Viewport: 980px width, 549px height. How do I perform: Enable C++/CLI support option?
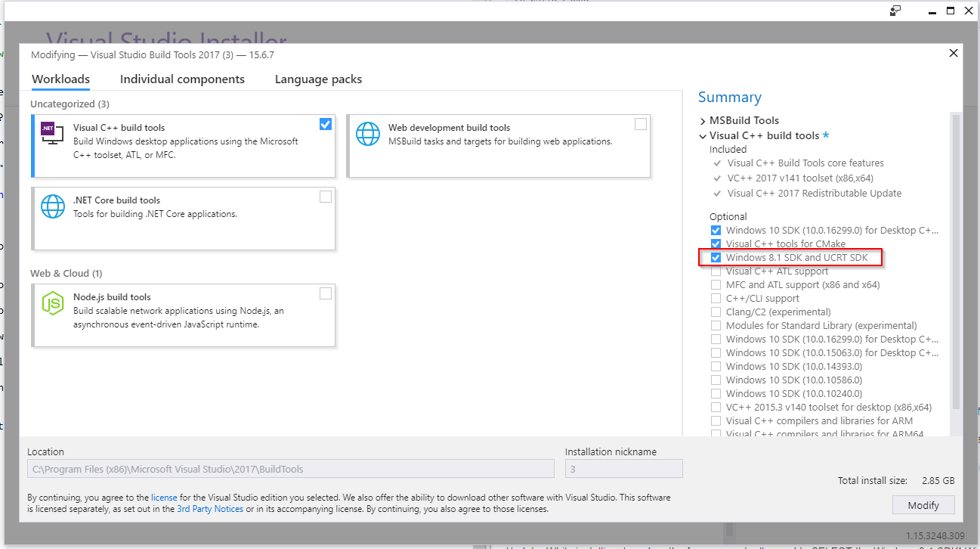pos(716,299)
